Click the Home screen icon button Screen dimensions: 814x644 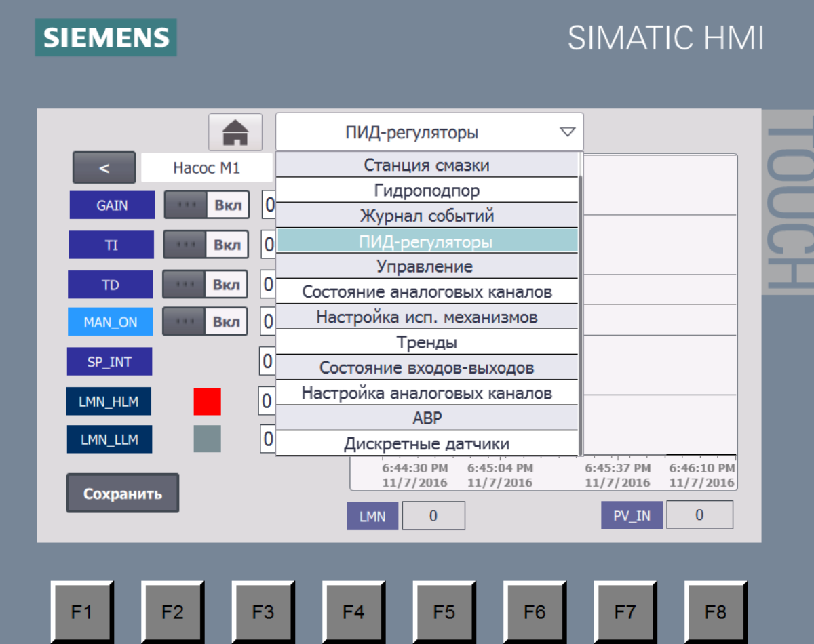[235, 132]
